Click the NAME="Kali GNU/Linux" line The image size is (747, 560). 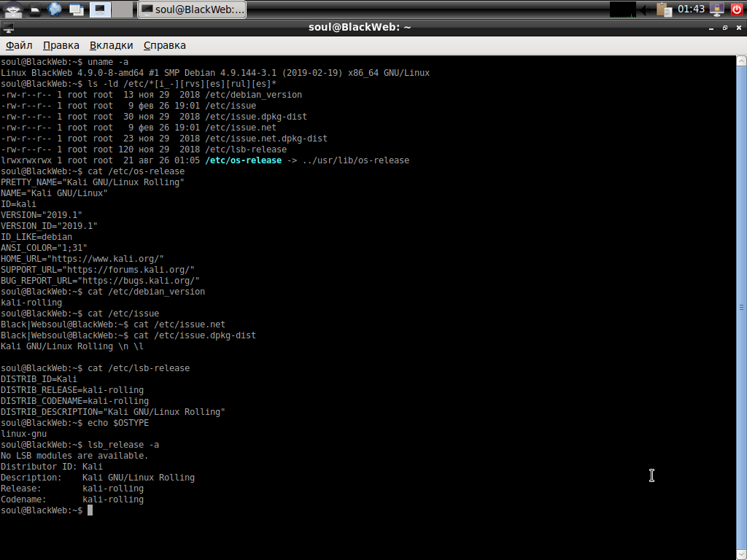[x=54, y=193]
